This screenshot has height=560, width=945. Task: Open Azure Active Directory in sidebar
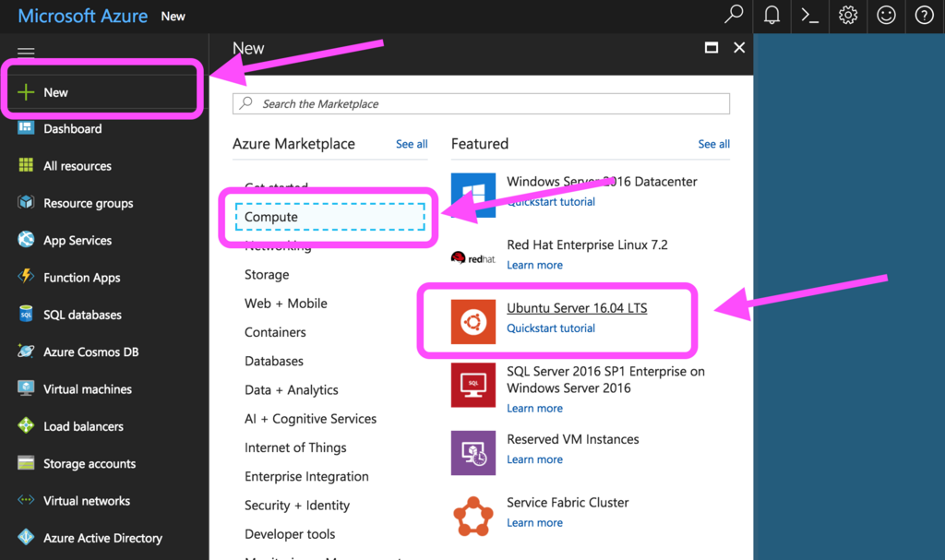tap(102, 538)
